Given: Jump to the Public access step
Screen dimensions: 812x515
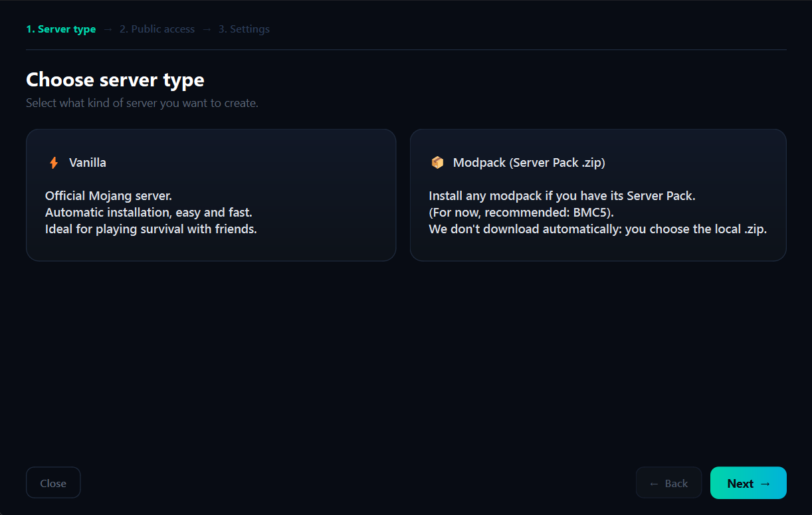Looking at the screenshot, I should [157, 29].
